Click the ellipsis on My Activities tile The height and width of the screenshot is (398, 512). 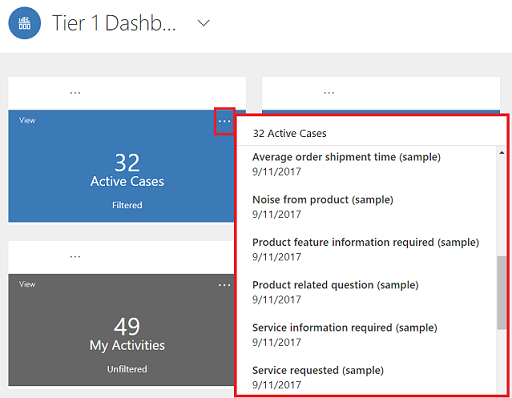(224, 285)
